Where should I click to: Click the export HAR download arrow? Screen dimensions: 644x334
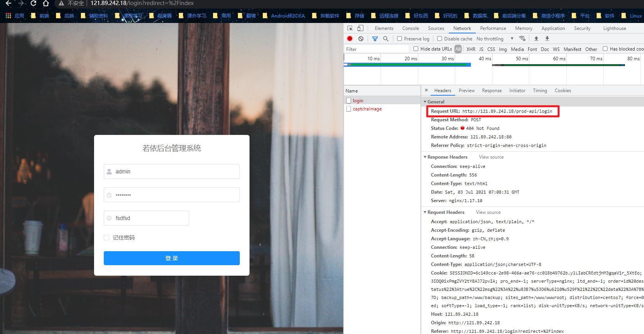pyautogui.click(x=547, y=38)
